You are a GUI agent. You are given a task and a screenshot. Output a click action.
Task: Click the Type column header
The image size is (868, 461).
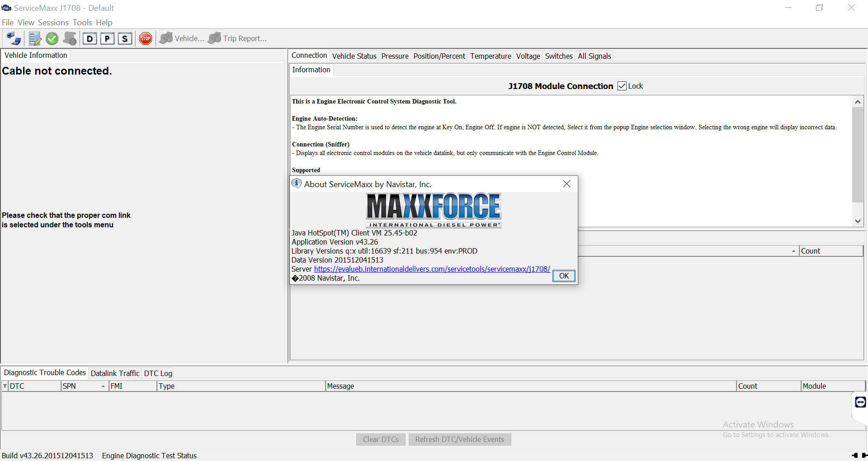tap(241, 386)
